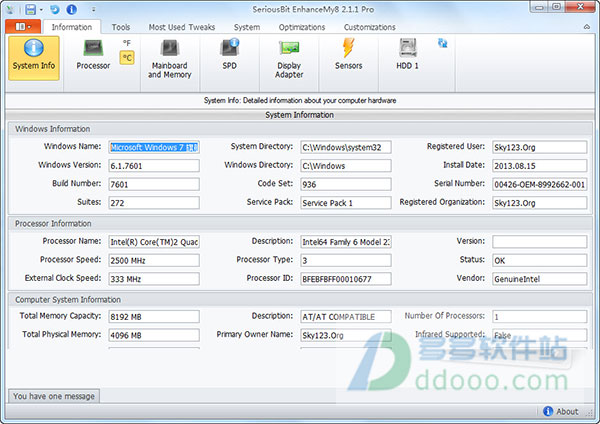The height and width of the screenshot is (424, 600).
Task: Open the orange application menu button
Action: tap(23, 26)
